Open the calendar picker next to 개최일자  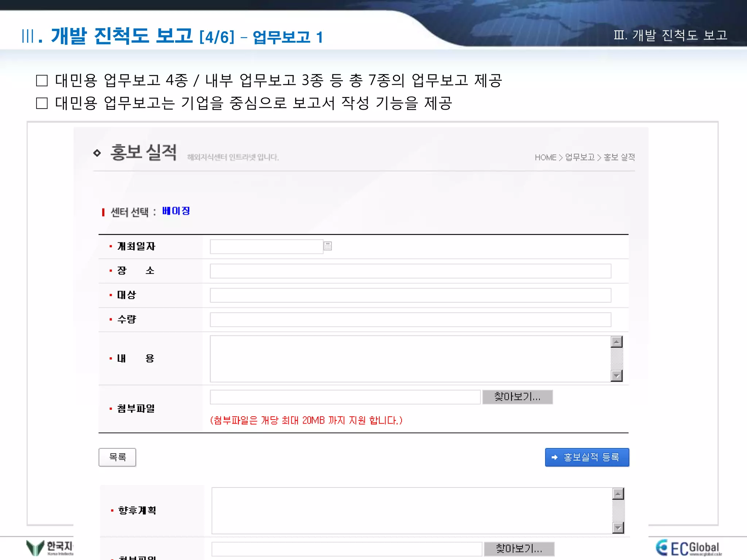pos(328,246)
